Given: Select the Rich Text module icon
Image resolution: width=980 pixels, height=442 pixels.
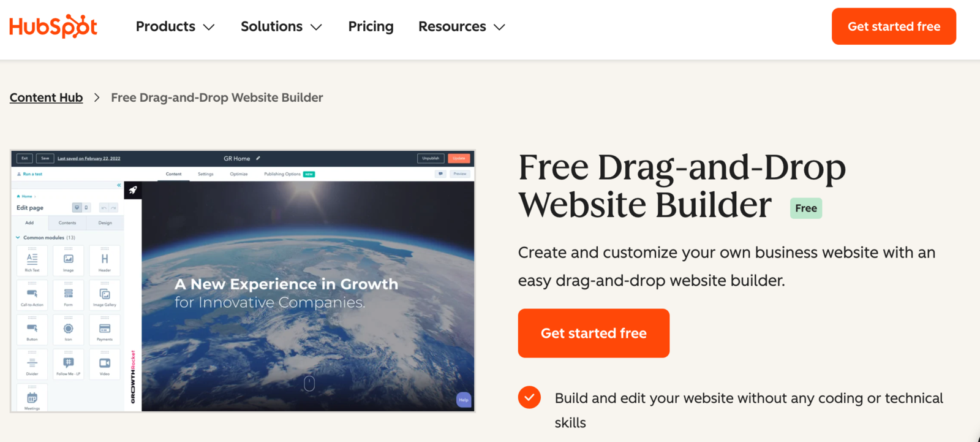Looking at the screenshot, I should point(32,260).
